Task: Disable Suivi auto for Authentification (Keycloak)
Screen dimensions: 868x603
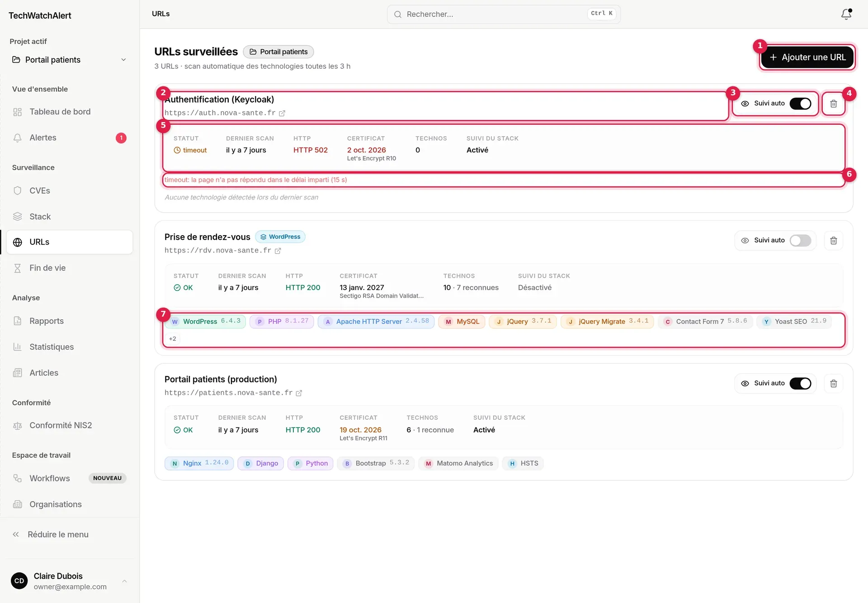Action: [800, 104]
